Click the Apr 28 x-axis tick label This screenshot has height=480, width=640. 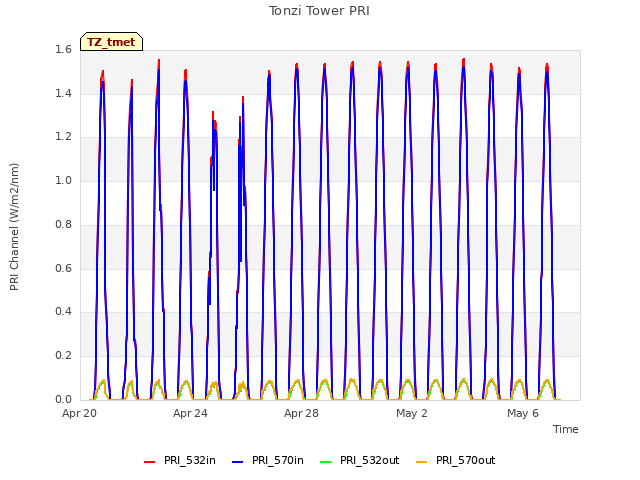[x=301, y=413]
